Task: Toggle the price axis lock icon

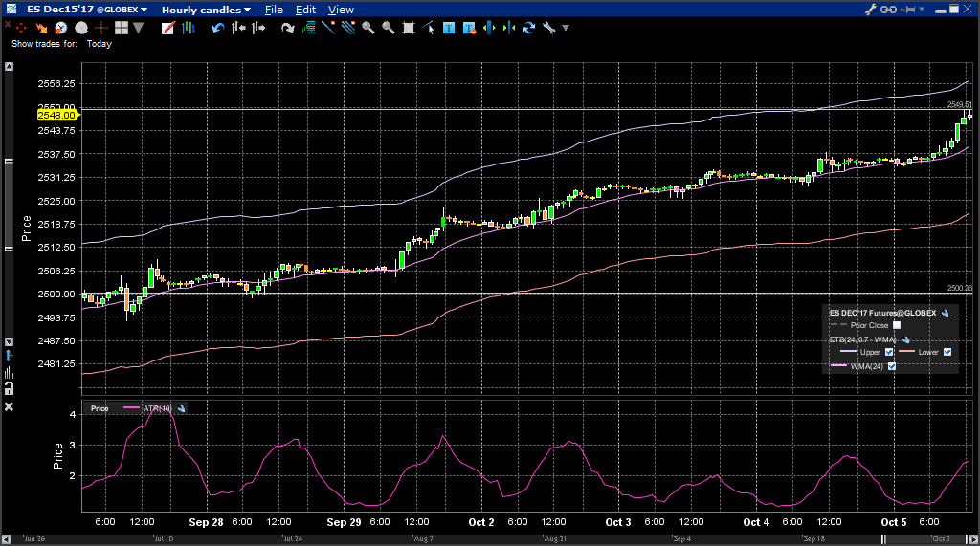Action: click(x=9, y=389)
